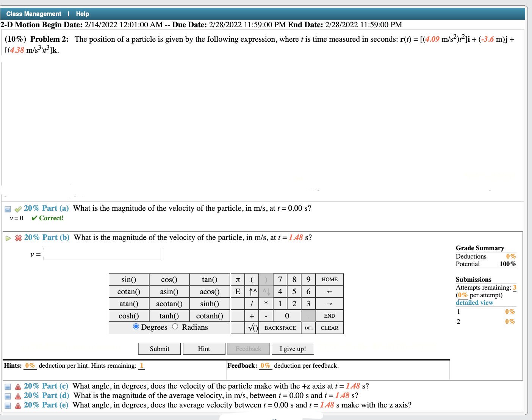
Task: Click the attempts remaining value 3
Action: [x=515, y=287]
